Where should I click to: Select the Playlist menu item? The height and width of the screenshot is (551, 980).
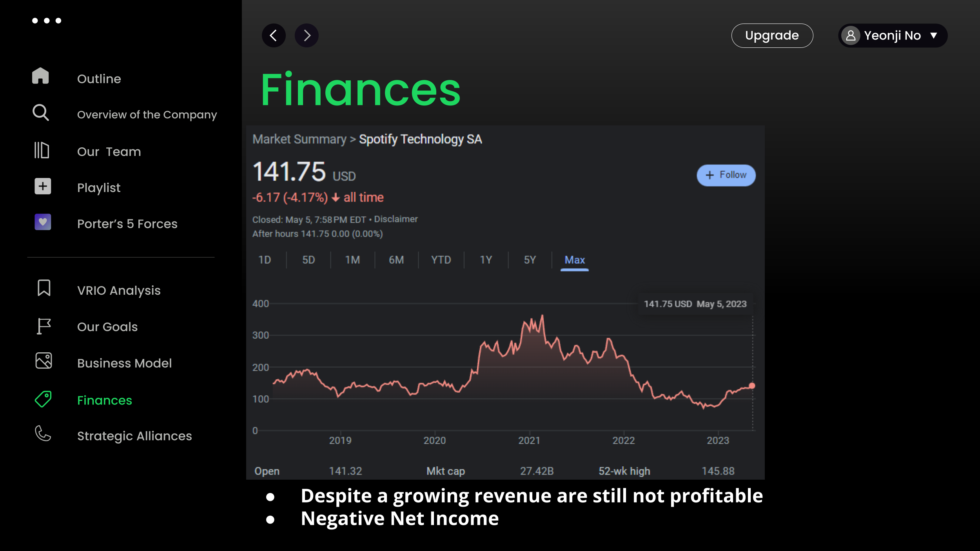pyautogui.click(x=99, y=188)
